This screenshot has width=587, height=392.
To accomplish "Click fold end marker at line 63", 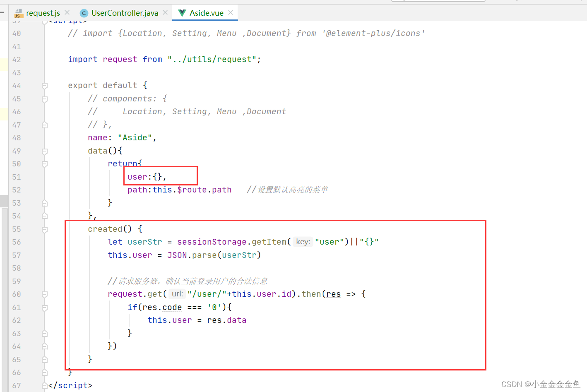I will [45, 334].
